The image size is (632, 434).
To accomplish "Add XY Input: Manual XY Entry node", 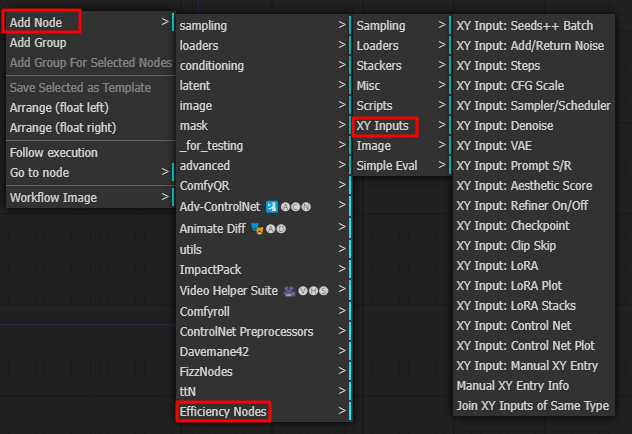I will [534, 366].
